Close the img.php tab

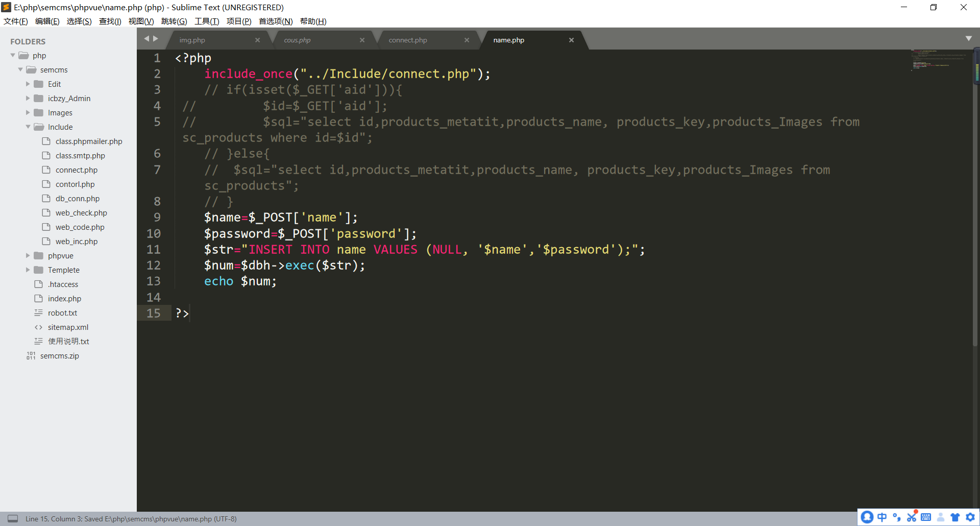point(257,40)
